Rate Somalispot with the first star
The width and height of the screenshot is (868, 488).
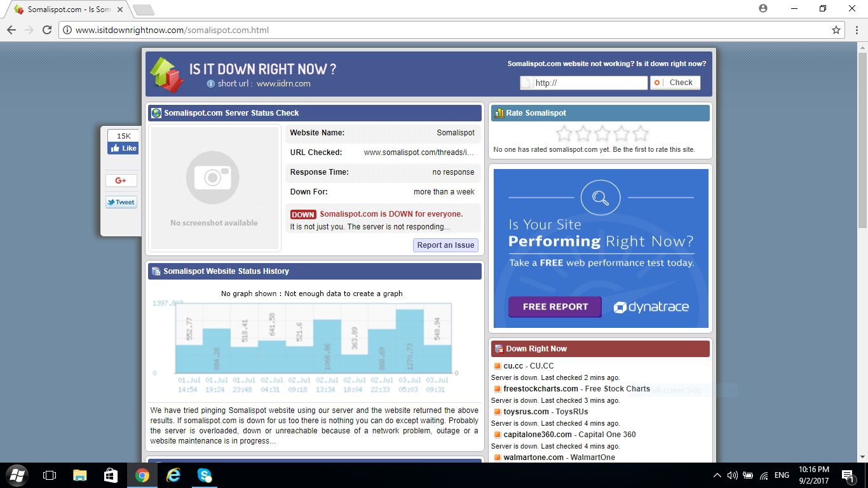pos(564,133)
